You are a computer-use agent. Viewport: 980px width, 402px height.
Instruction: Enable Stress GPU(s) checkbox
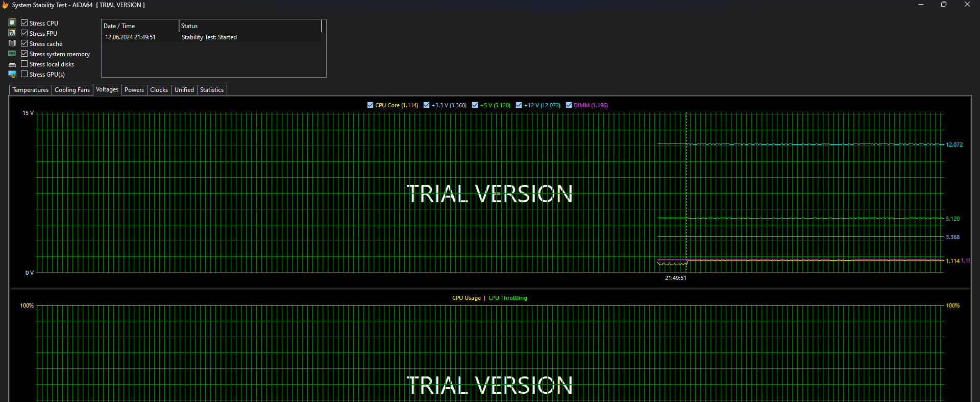[24, 74]
